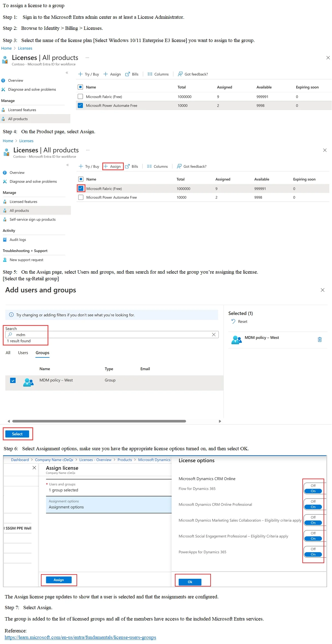Open Diagnose and solve problems in Step 3 sidebar

pyautogui.click(x=32, y=89)
